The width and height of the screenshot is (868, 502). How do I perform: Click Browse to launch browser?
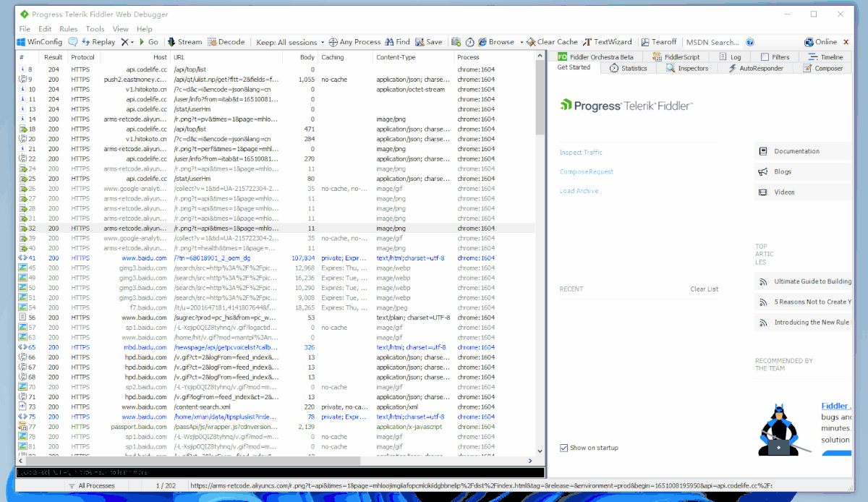click(496, 42)
